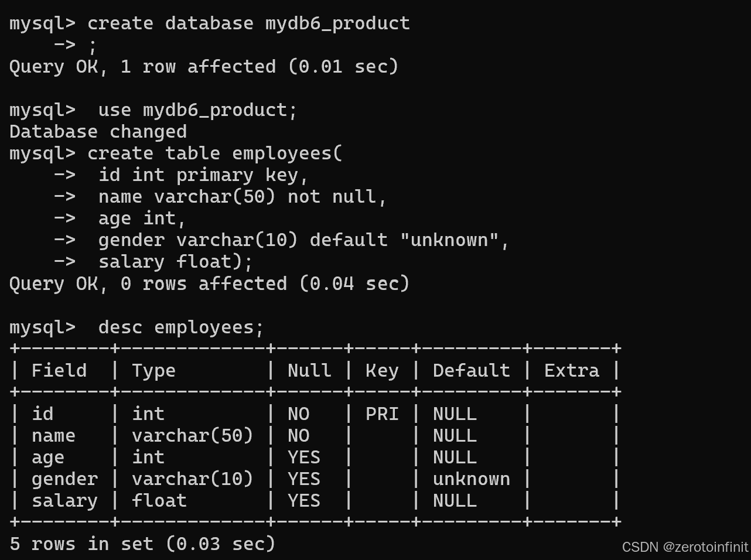
Task: Click the 'NULL' Default cell in the id row
Action: pos(455,414)
